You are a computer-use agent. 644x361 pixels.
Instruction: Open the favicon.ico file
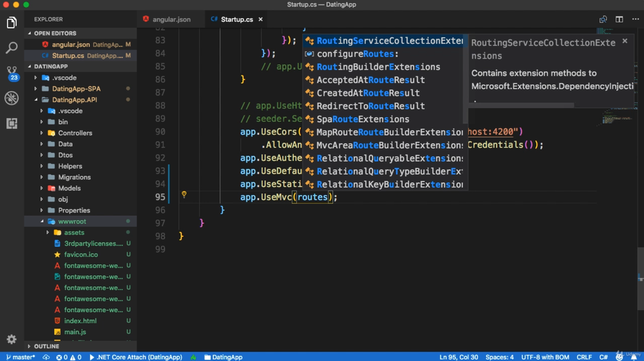point(80,255)
